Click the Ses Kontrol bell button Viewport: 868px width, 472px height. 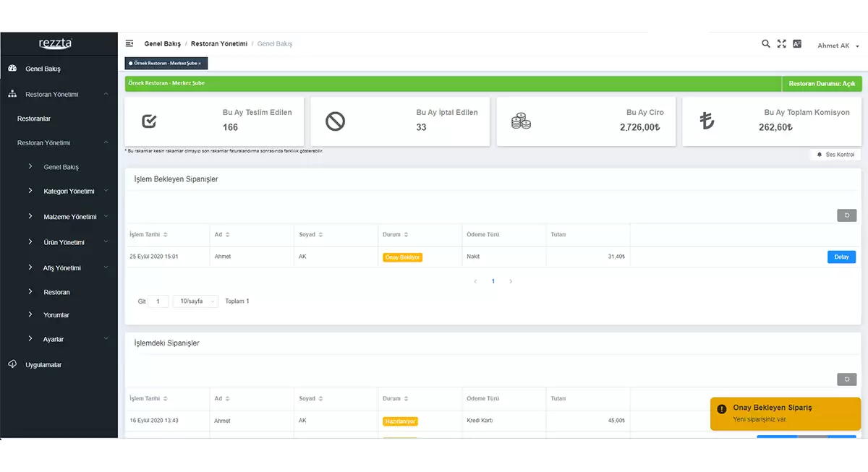click(835, 155)
